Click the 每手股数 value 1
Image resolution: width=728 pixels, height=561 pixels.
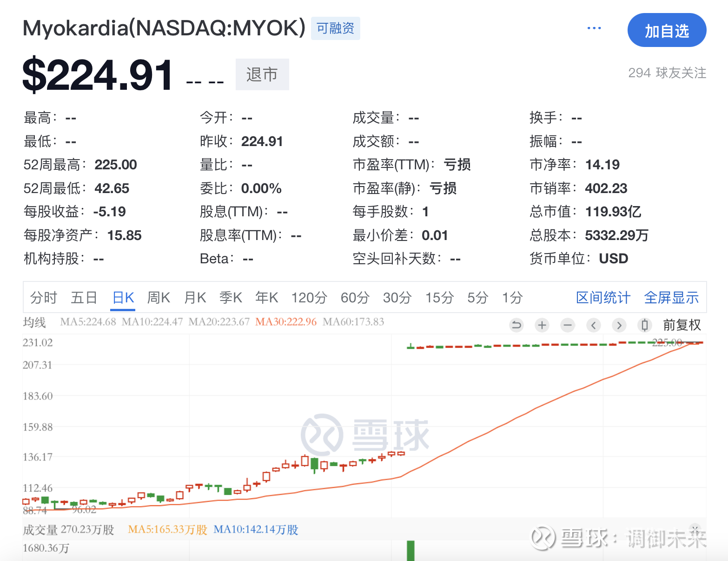[425, 212]
